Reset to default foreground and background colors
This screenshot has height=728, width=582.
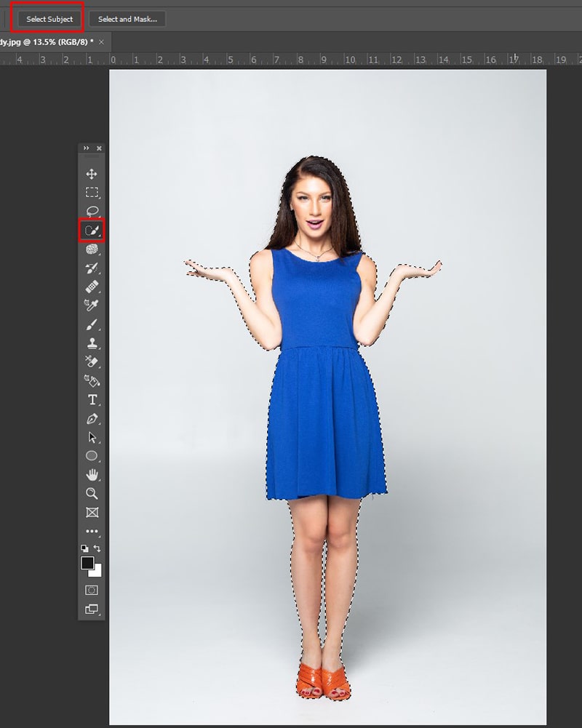(84, 548)
